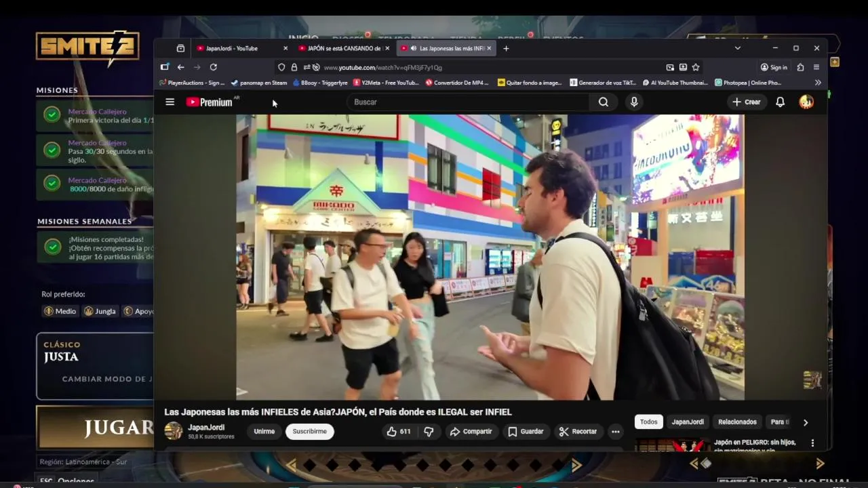This screenshot has width=868, height=488.
Task: Click Sign in in the browser toolbar
Action: 774,67
